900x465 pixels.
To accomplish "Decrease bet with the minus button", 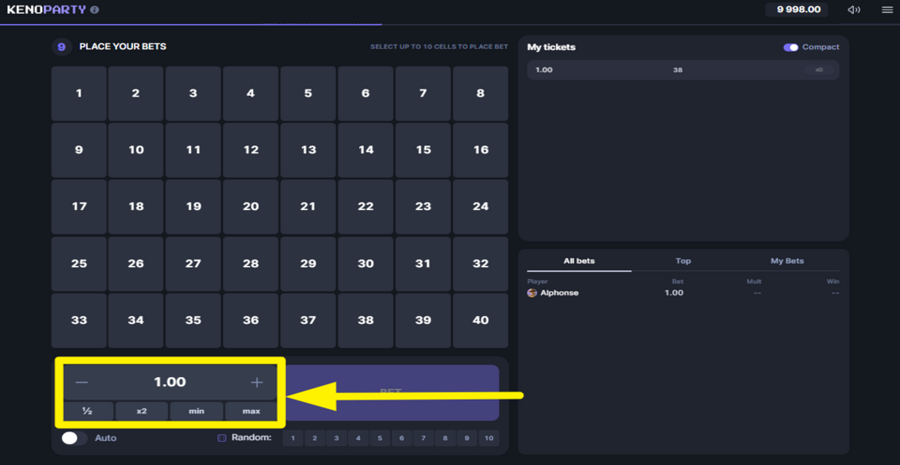I will 82,382.
